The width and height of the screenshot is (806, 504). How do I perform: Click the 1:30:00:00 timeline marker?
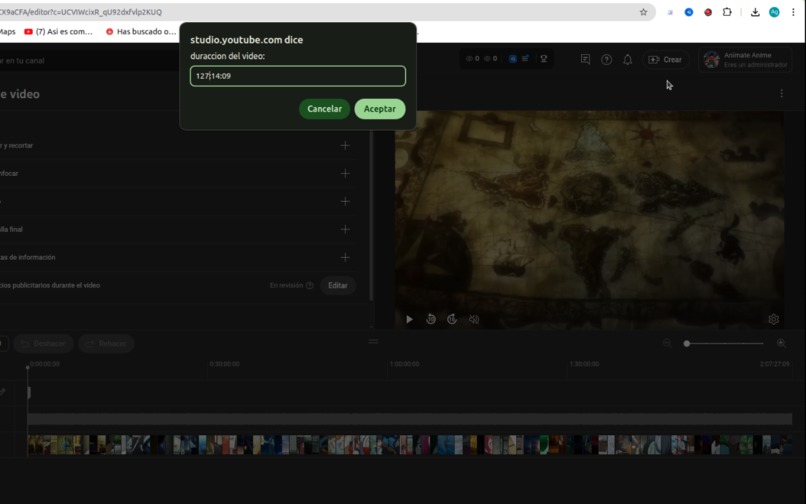point(584,364)
